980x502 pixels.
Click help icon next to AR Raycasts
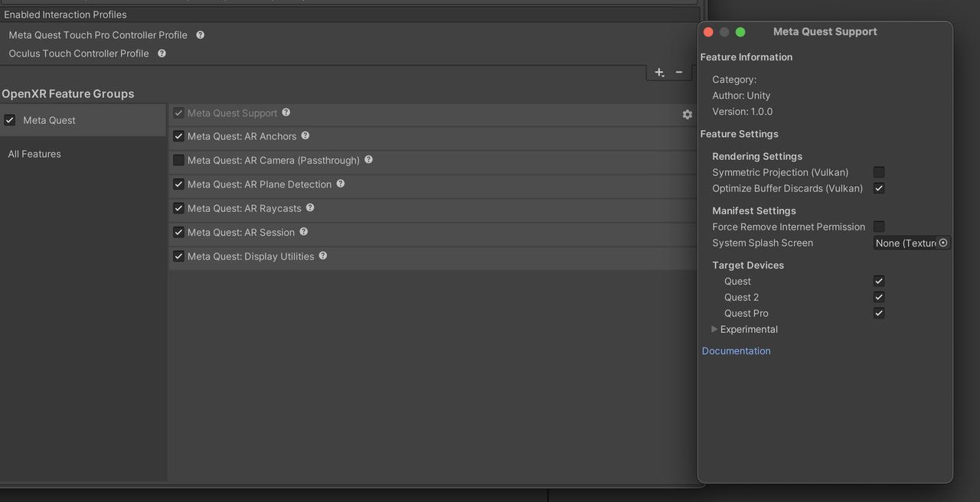click(x=310, y=207)
